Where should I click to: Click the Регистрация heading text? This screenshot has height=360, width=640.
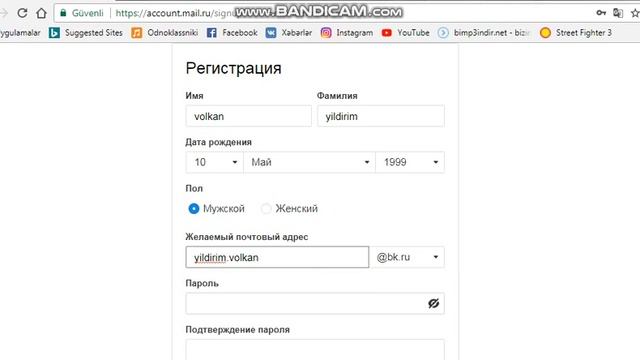[233, 68]
